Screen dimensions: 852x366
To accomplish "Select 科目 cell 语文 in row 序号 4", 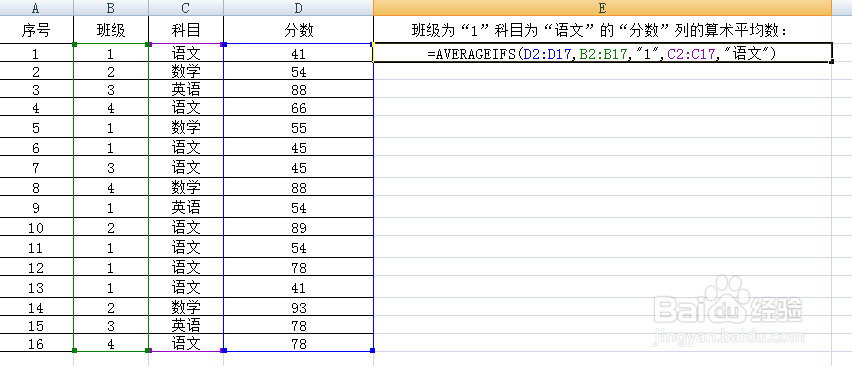I will click(186, 108).
